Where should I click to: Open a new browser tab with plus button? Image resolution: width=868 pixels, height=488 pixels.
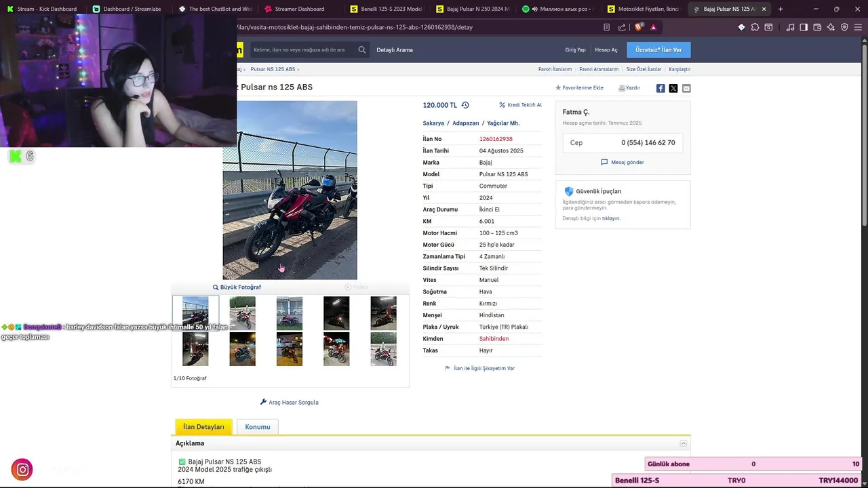781,9
